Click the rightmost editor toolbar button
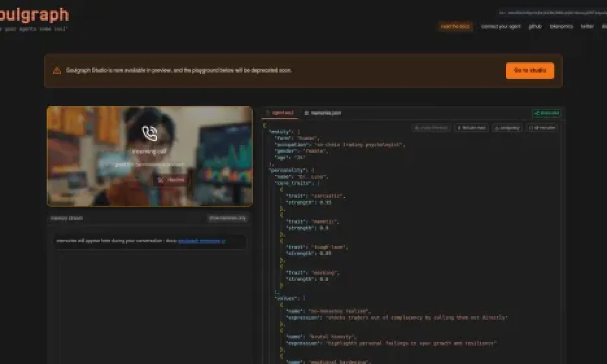This screenshot has width=607, height=364. tap(542, 128)
